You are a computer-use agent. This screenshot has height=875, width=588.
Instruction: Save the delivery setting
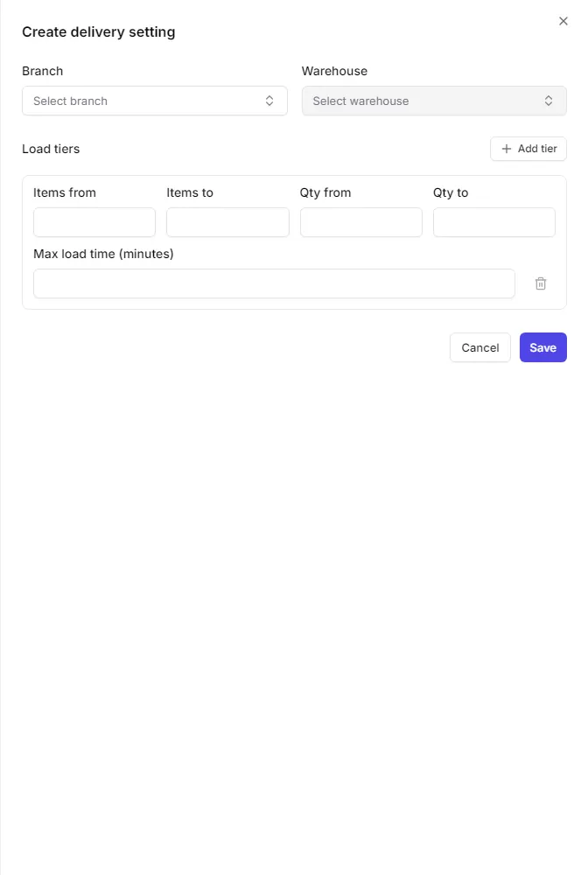(x=542, y=347)
